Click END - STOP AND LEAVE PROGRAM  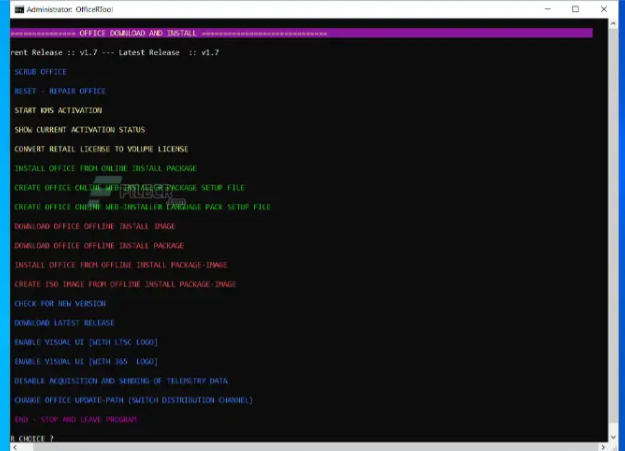coord(76,419)
